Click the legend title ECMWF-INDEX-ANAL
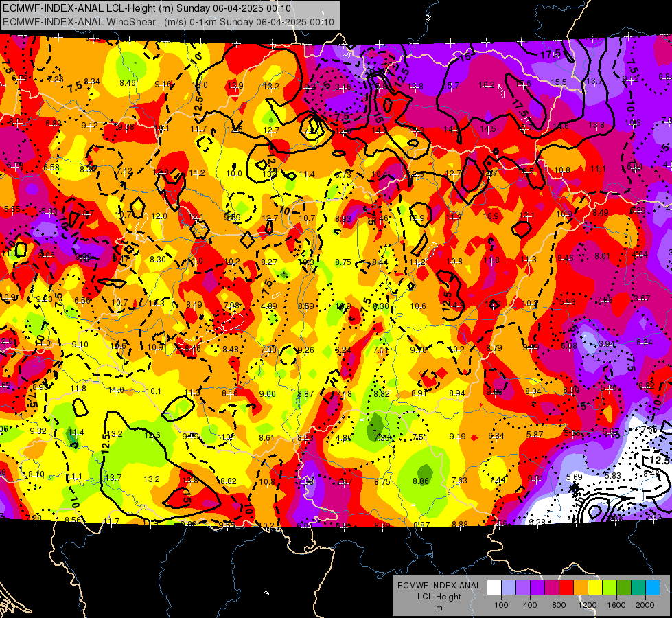 [439, 586]
